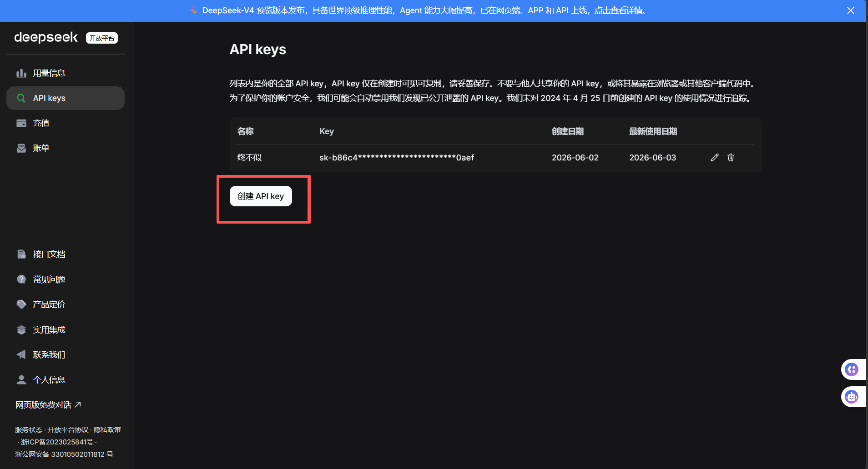This screenshot has height=469, width=868.
Task: Click the contact paper-plane icon
Action: click(21, 354)
